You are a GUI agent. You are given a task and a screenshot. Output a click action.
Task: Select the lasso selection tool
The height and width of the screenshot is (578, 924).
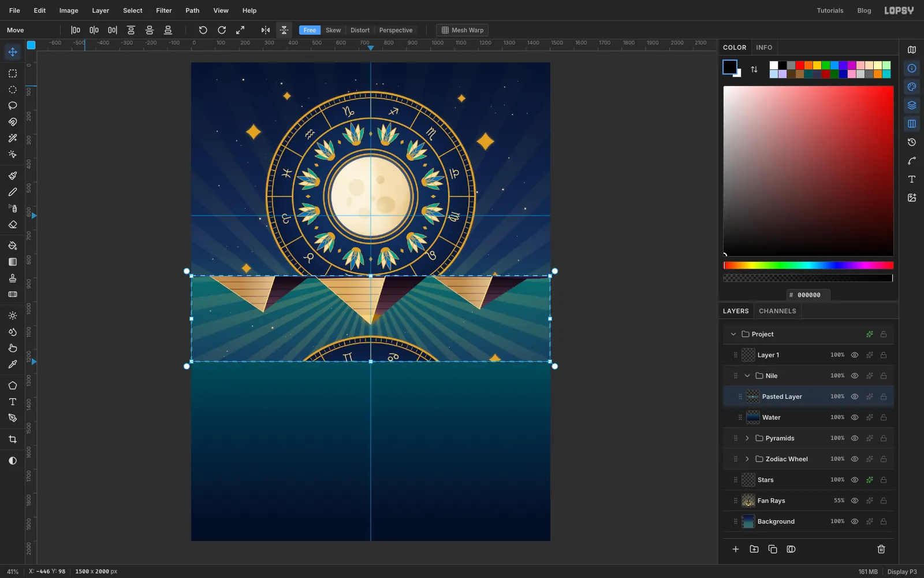pos(12,106)
